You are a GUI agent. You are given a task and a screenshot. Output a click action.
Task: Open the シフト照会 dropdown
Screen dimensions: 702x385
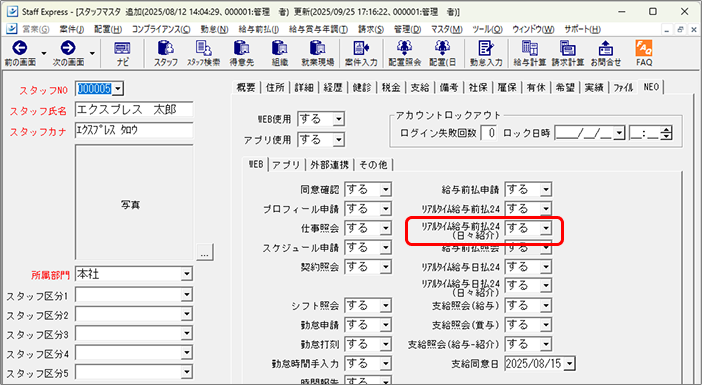pos(385,305)
